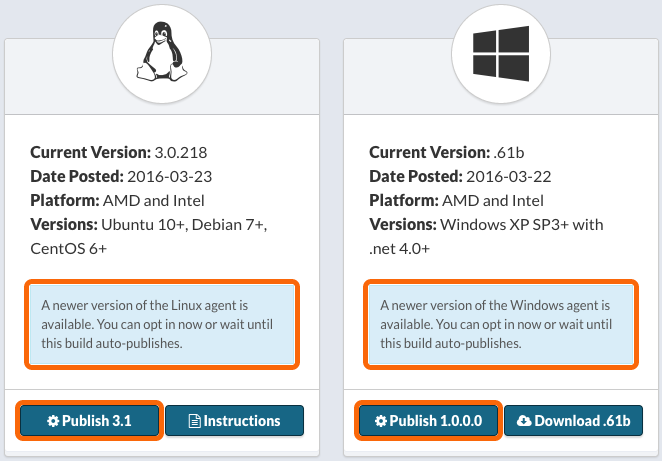Select the Windows version text .61b
Screen dimensions: 662x461
(x=509, y=152)
